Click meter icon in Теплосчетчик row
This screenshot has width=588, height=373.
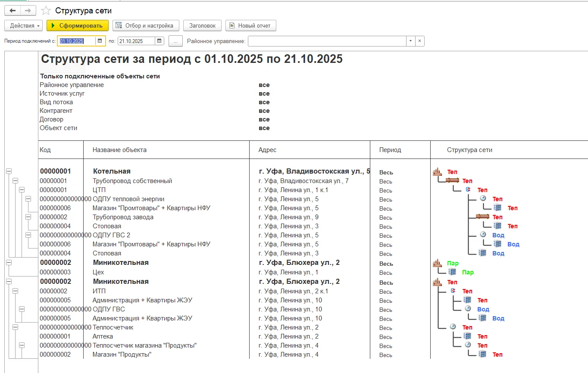(x=453, y=327)
